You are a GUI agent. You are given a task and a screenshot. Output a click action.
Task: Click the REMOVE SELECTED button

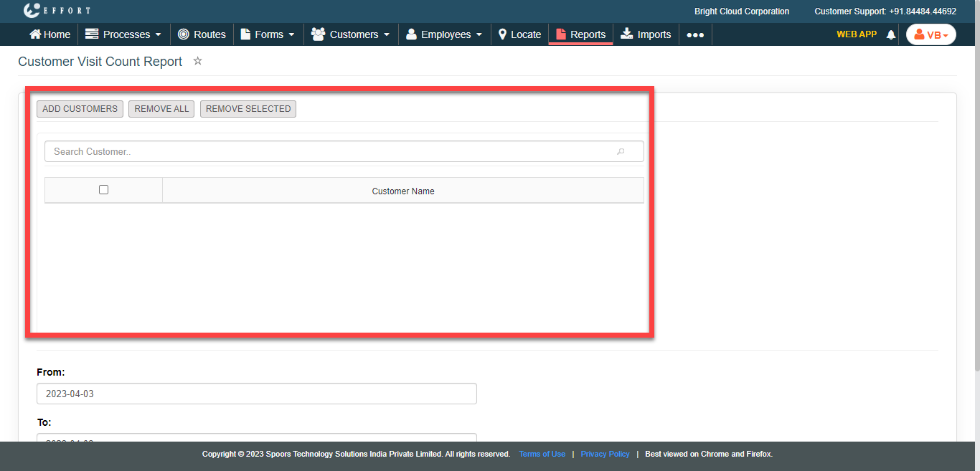(x=248, y=109)
